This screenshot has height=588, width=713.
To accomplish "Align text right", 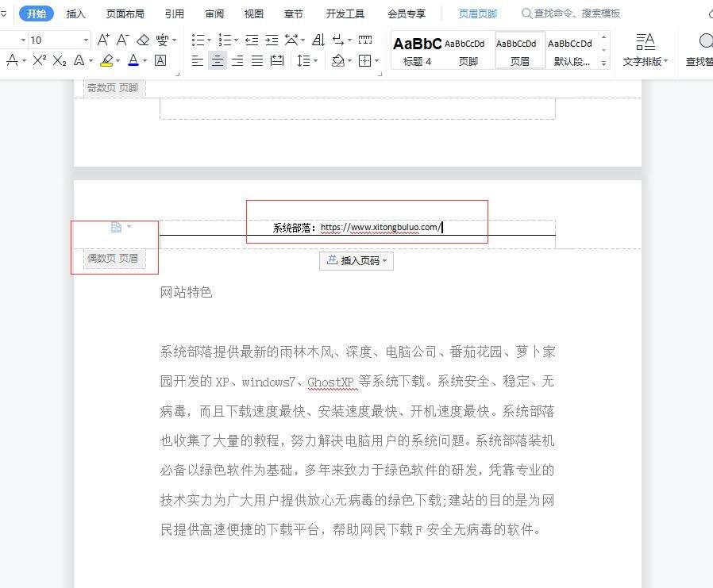I will click(237, 60).
